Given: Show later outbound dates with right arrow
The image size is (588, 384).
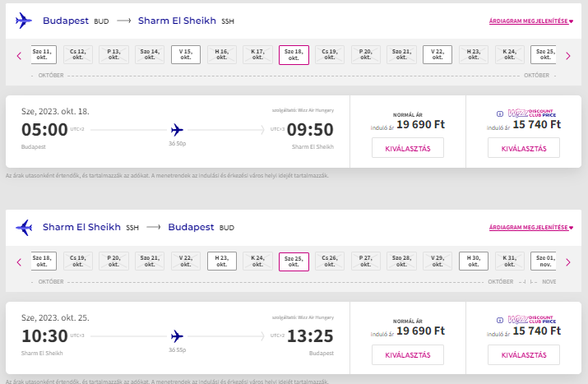Looking at the screenshot, I should tap(568, 56).
